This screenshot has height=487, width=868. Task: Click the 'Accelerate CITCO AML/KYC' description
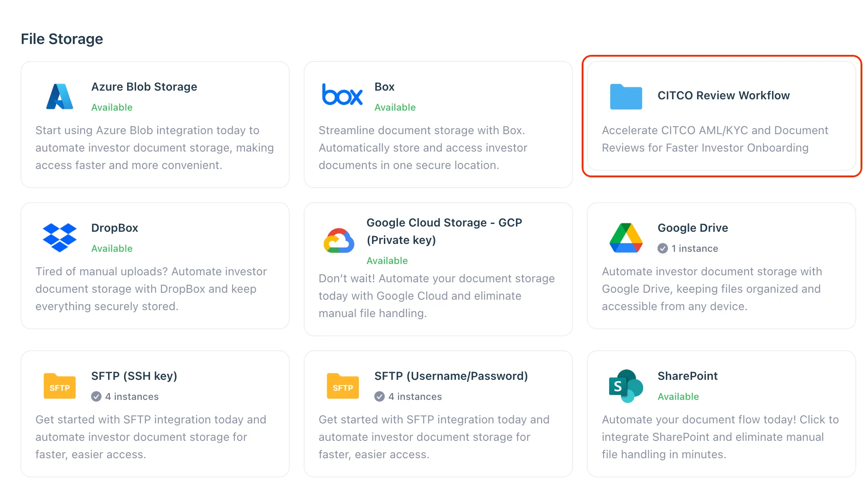715,139
